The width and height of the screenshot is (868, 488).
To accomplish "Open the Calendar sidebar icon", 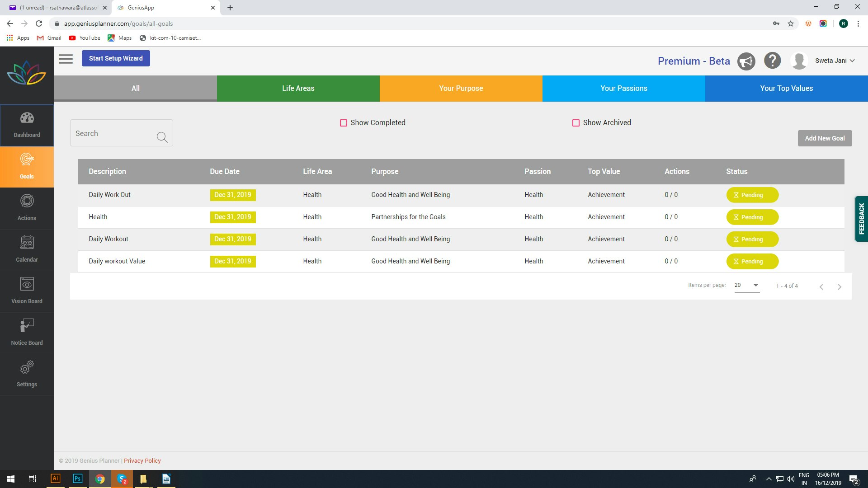I will (27, 249).
